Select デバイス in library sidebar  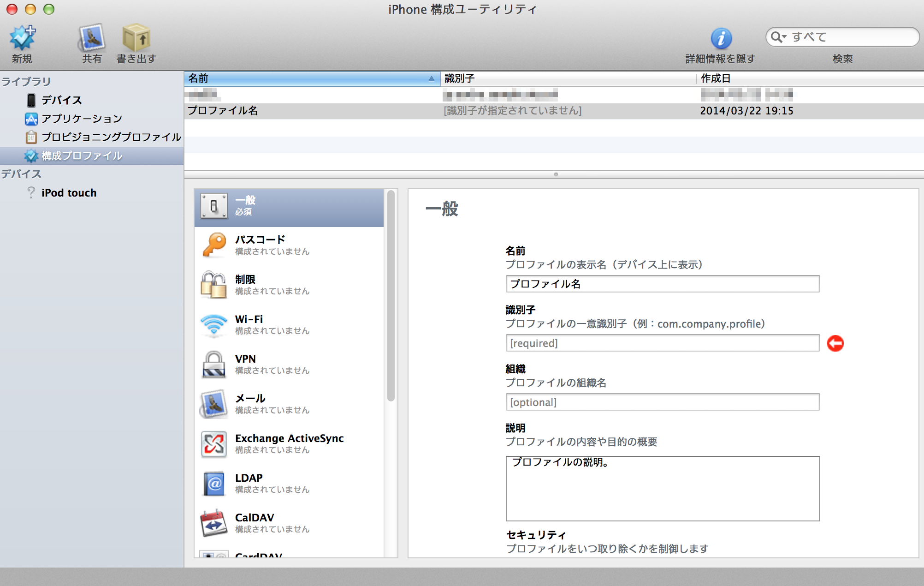(x=61, y=100)
